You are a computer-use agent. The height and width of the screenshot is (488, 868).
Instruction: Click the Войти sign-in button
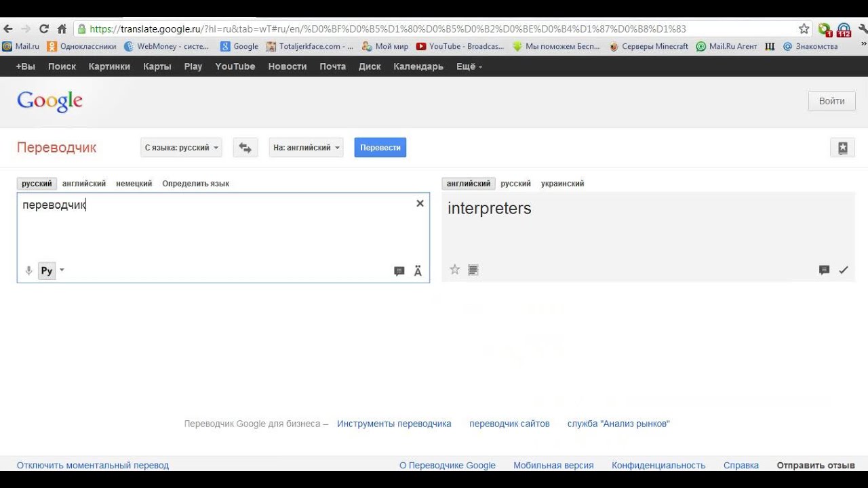pyautogui.click(x=831, y=101)
